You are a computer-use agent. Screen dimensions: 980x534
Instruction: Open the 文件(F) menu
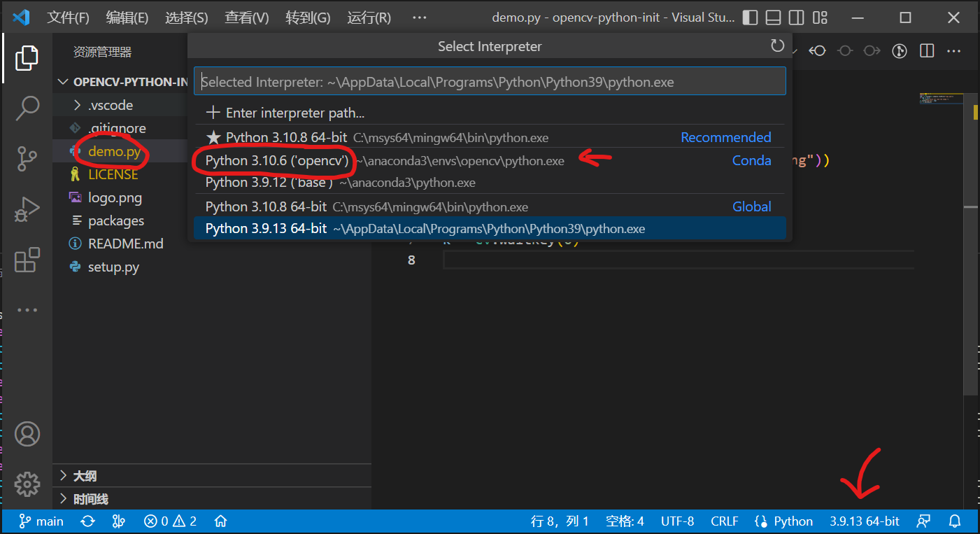[68, 17]
